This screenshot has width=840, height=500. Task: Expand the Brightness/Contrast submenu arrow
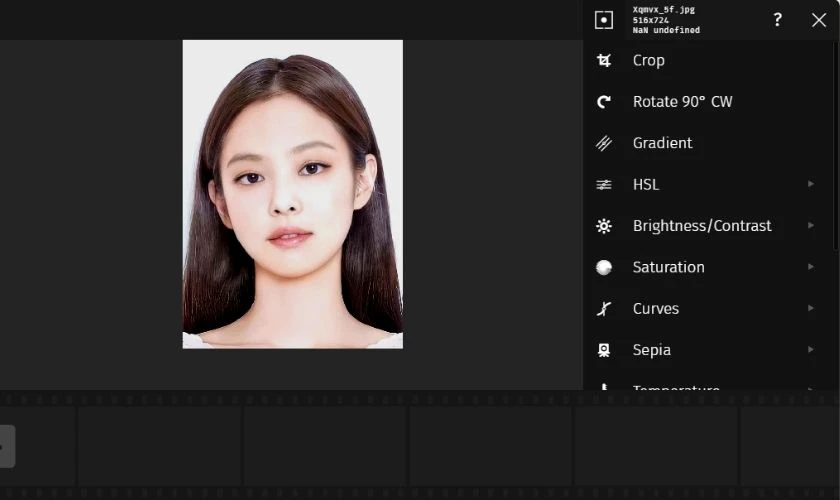811,225
